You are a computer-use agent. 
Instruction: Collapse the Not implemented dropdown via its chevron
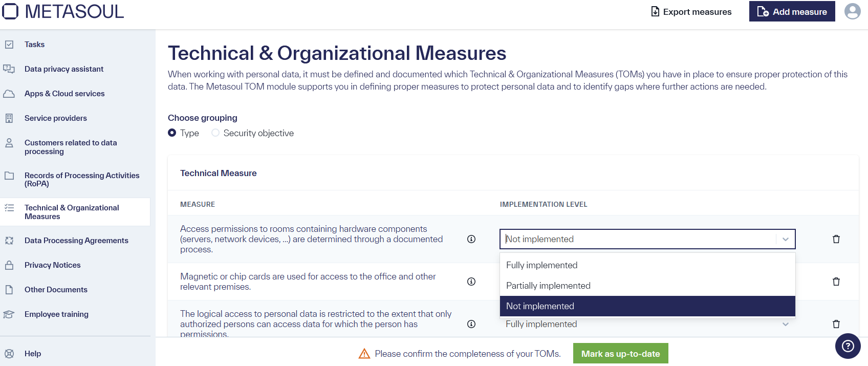(786, 239)
